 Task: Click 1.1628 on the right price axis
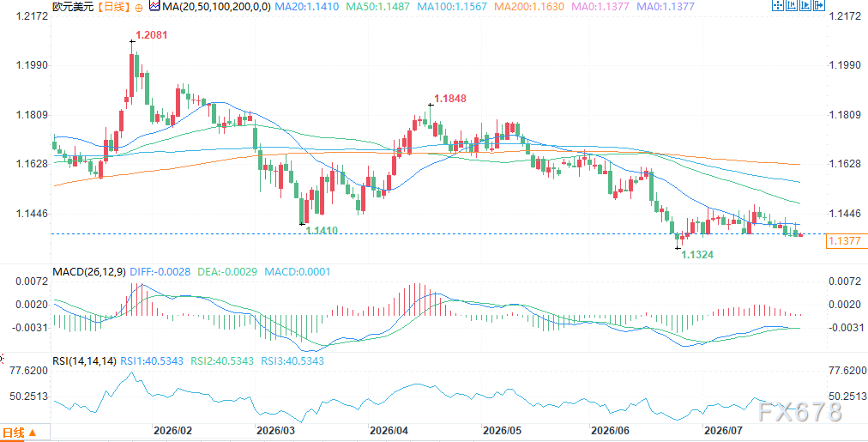click(845, 164)
